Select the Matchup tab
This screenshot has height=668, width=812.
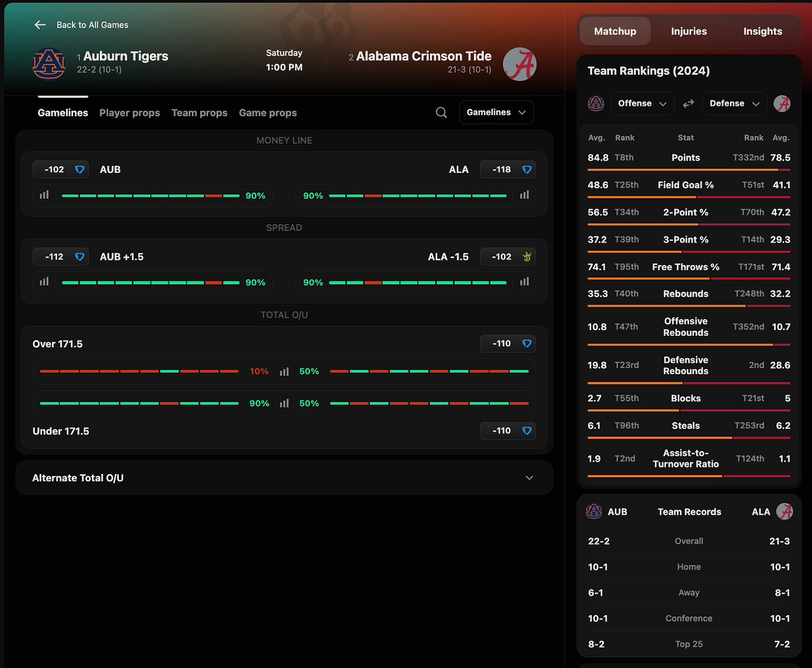(615, 31)
